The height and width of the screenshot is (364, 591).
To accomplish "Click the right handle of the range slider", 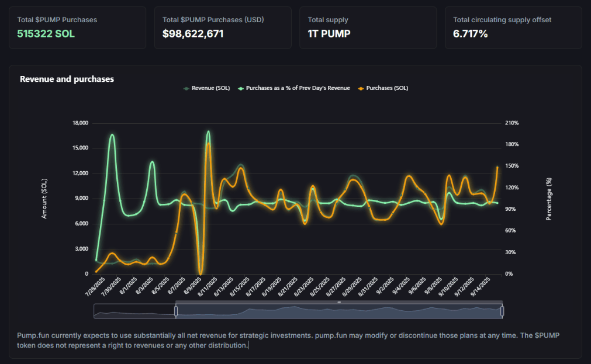I will pyautogui.click(x=502, y=311).
